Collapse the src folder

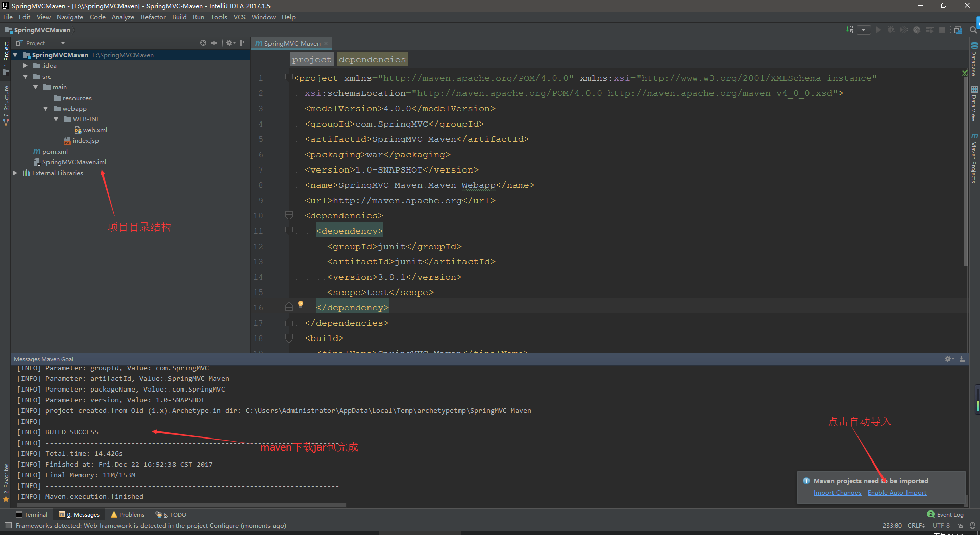coord(26,77)
